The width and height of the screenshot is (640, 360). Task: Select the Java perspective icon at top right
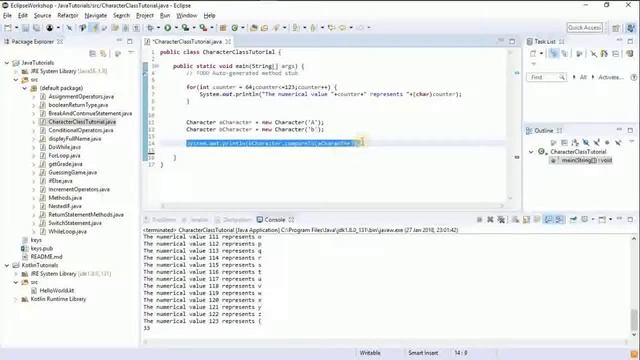[631, 28]
